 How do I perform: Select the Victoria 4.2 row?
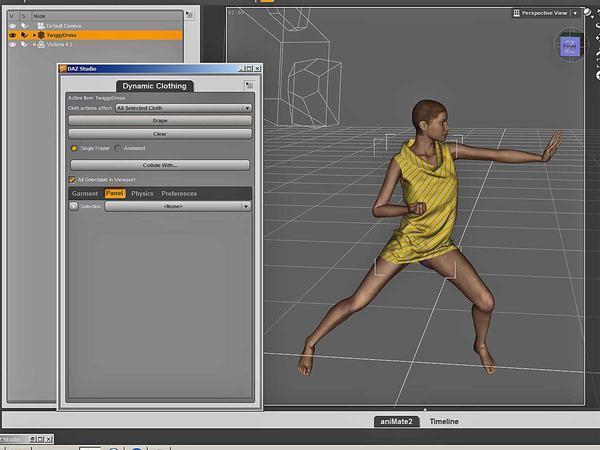click(95, 44)
